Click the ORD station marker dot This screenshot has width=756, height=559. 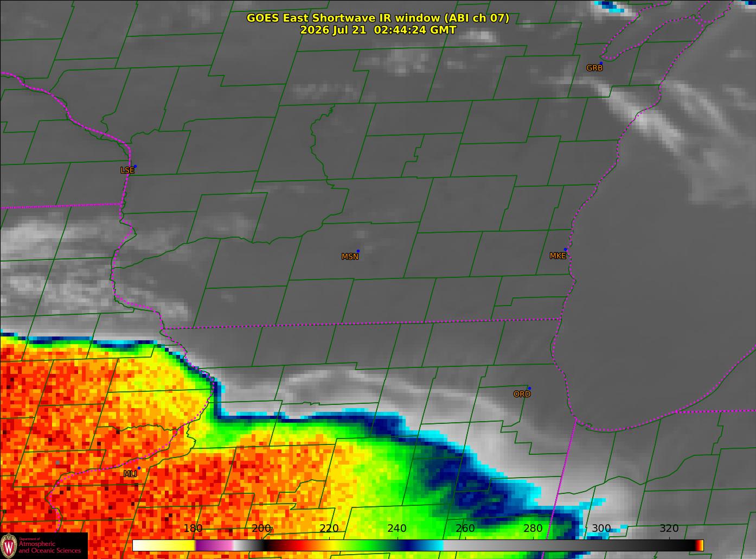[x=529, y=389]
